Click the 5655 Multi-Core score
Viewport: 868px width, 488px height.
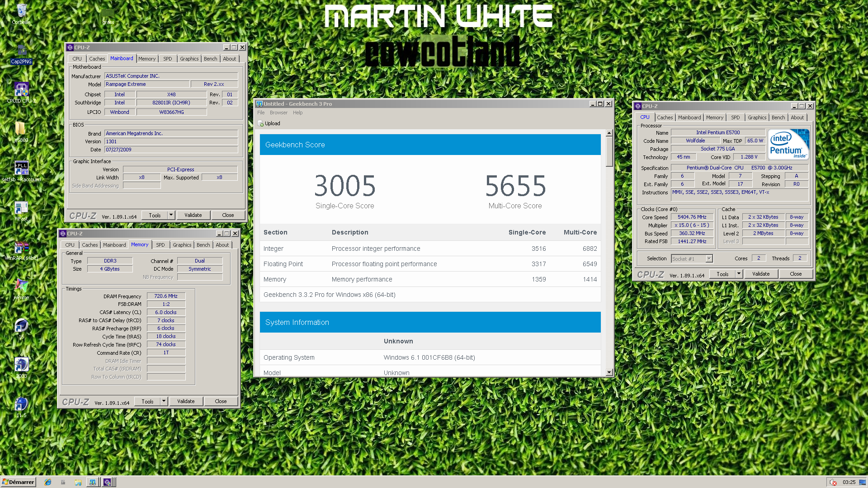(515, 186)
